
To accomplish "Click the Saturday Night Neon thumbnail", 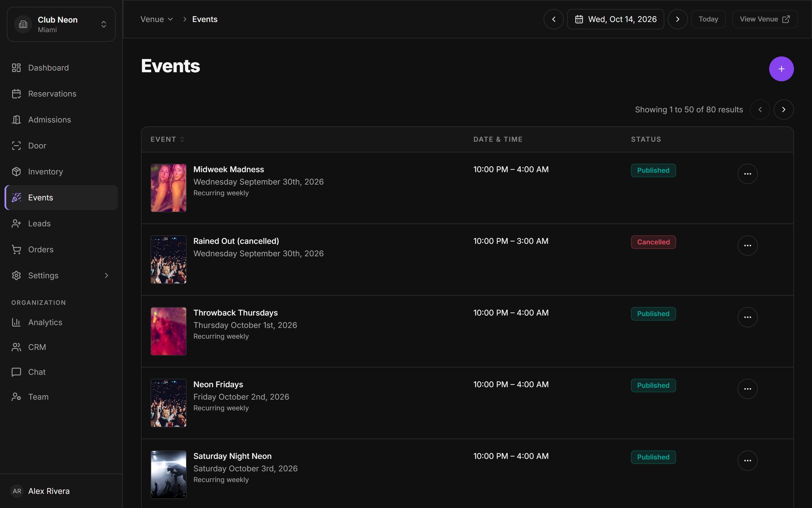I will (x=168, y=474).
